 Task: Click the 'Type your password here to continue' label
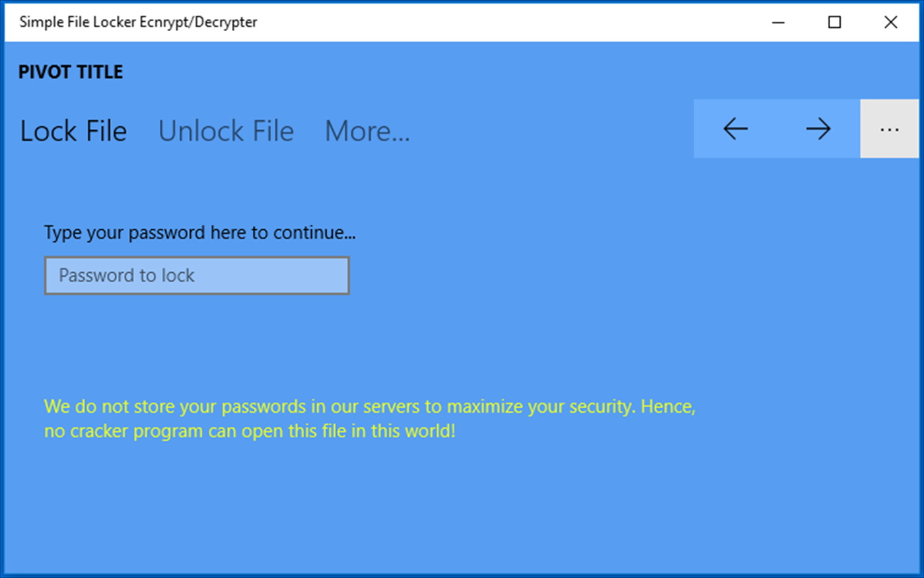199,233
